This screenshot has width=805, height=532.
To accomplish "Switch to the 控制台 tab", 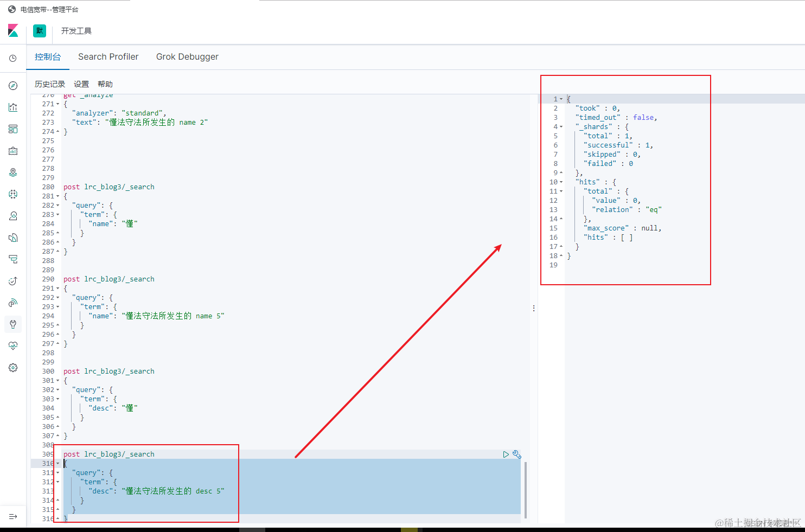I will [x=48, y=57].
